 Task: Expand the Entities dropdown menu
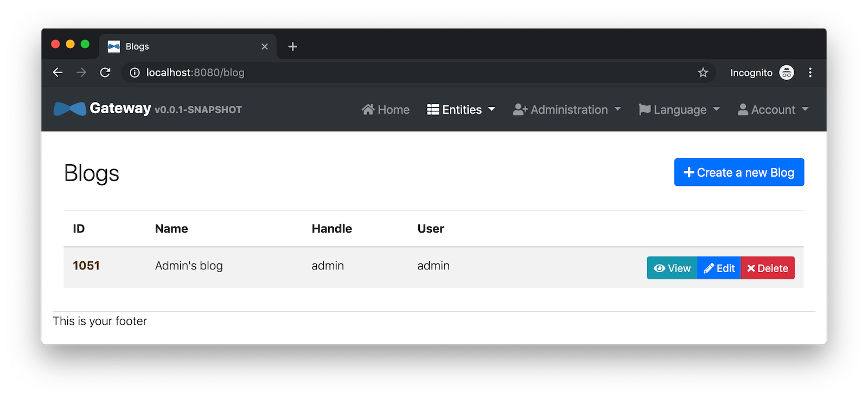click(x=461, y=110)
